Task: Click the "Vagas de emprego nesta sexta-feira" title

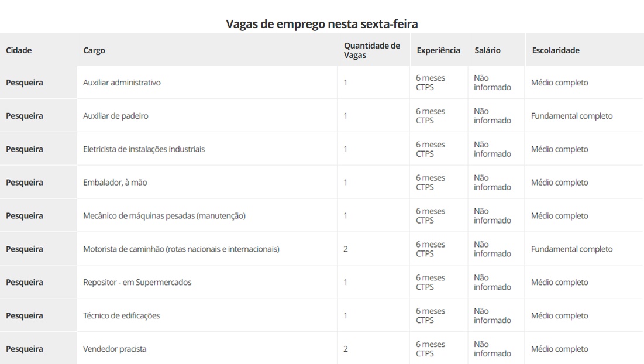Action: point(322,24)
